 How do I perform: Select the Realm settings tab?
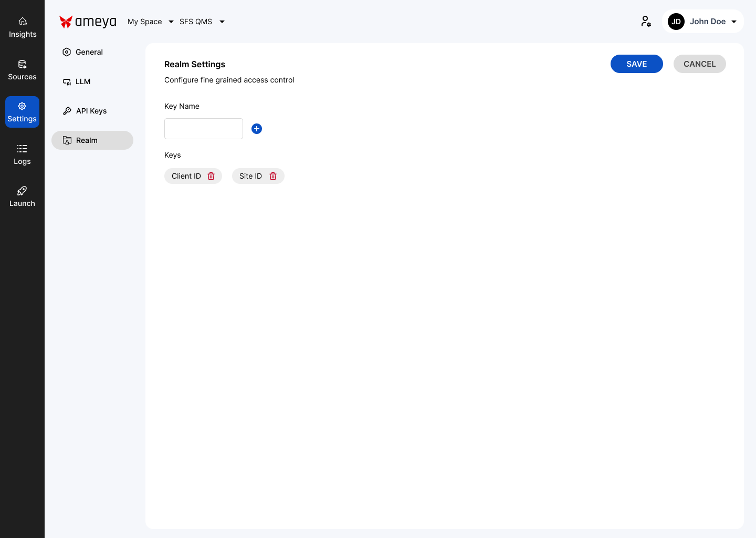92,140
